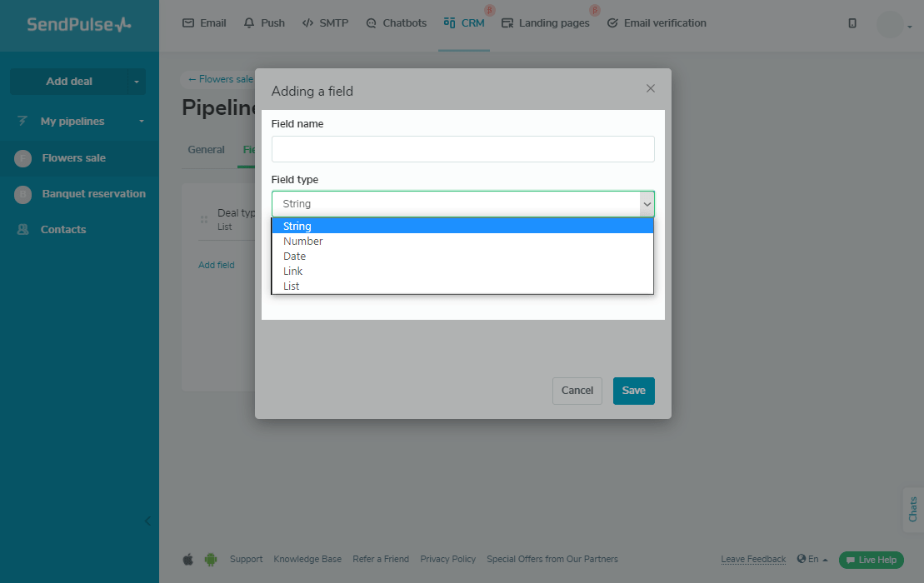The width and height of the screenshot is (924, 583).
Task: Click the SendPulse logo
Action: (x=79, y=24)
